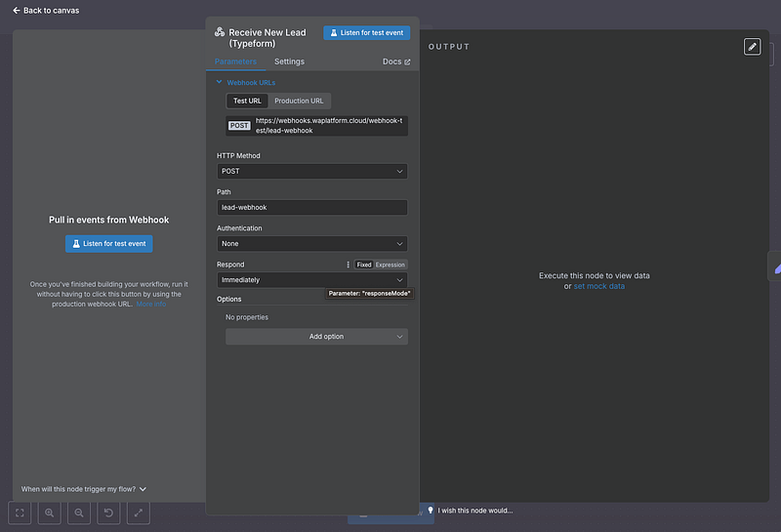Switch Respond mode to Expression
This screenshot has height=532, width=781.
(390, 265)
